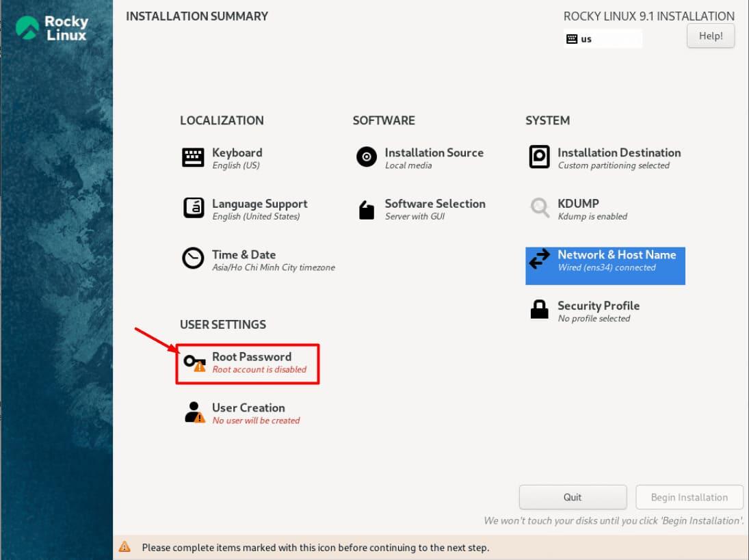Click the Security Profile lock icon
This screenshot has width=749, height=560.
tap(539, 310)
